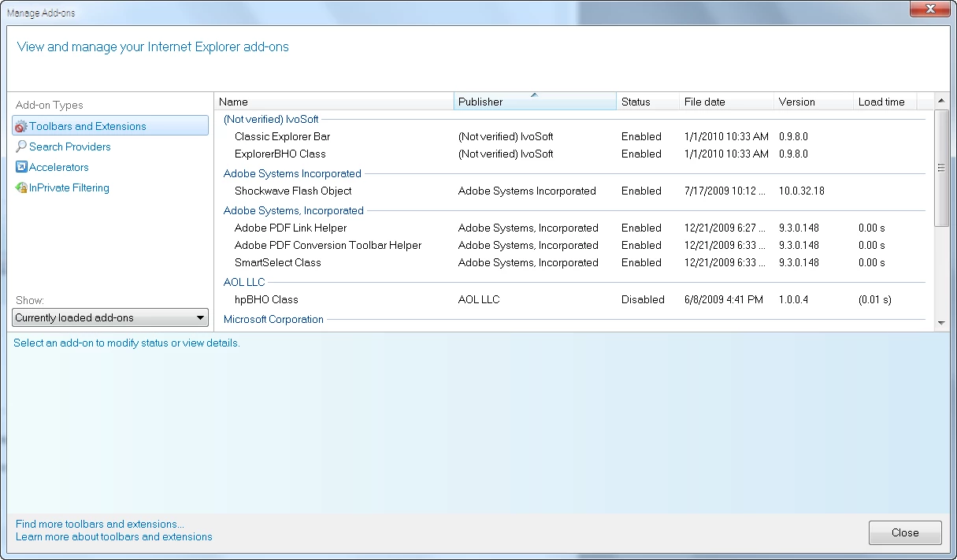Click load time of Adobe PDF Link Helper
The image size is (957, 560).
[872, 228]
